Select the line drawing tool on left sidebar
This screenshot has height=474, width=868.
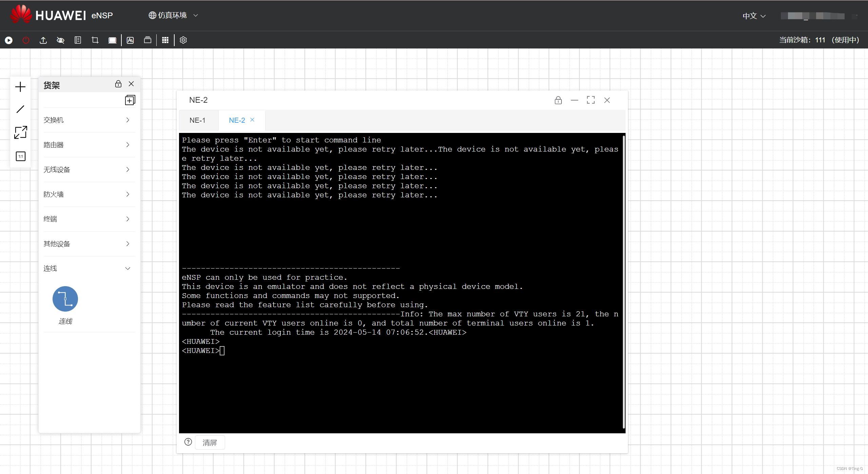pyautogui.click(x=20, y=109)
